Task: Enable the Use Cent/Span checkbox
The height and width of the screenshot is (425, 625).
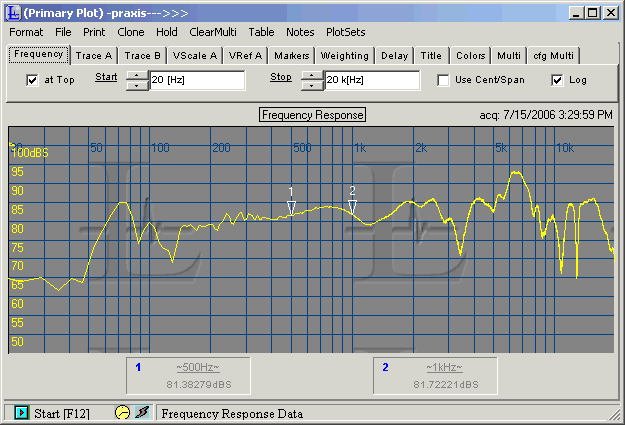Action: click(443, 80)
